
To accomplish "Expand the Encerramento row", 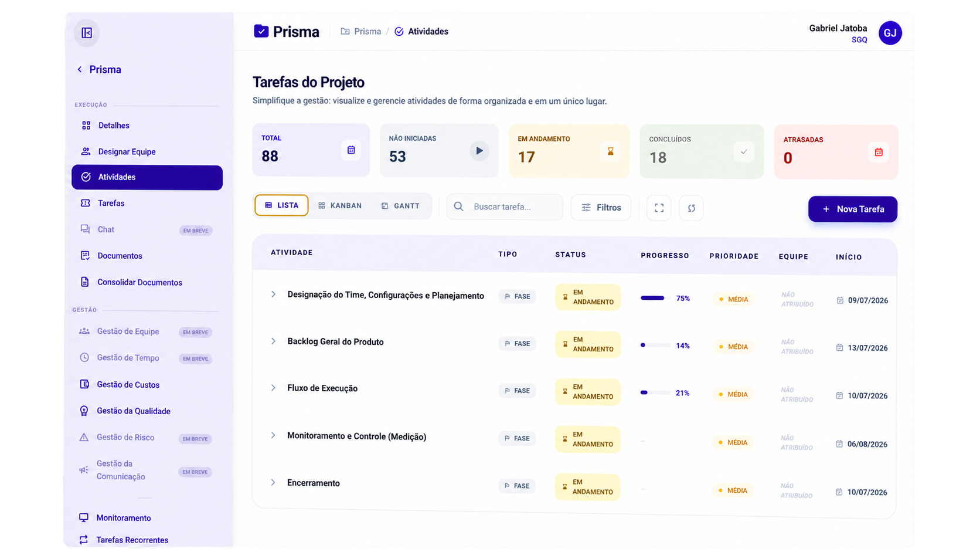I will pos(273,482).
